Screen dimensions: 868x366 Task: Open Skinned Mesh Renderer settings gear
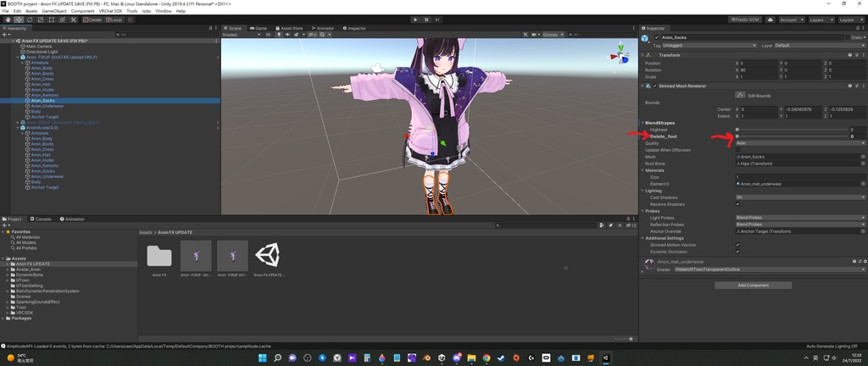pos(856,86)
